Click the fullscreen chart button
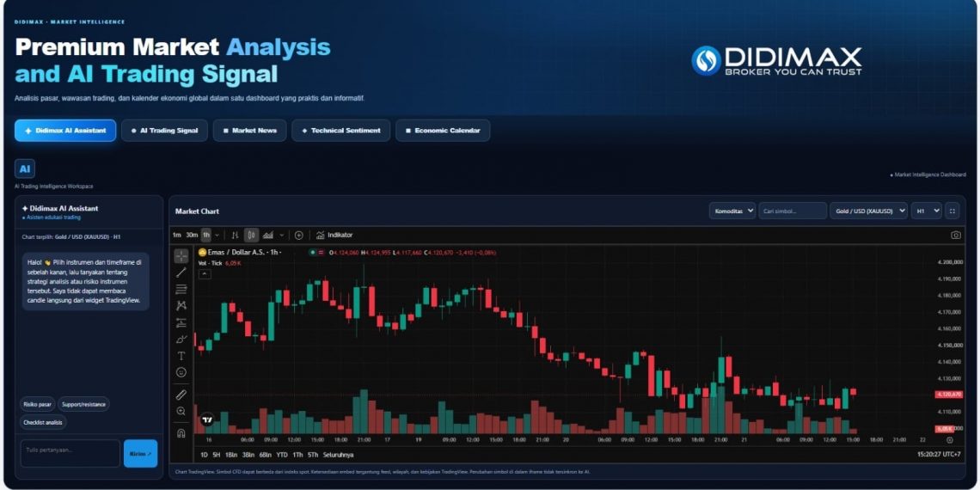Screen dimensions: 980x490 (952, 211)
